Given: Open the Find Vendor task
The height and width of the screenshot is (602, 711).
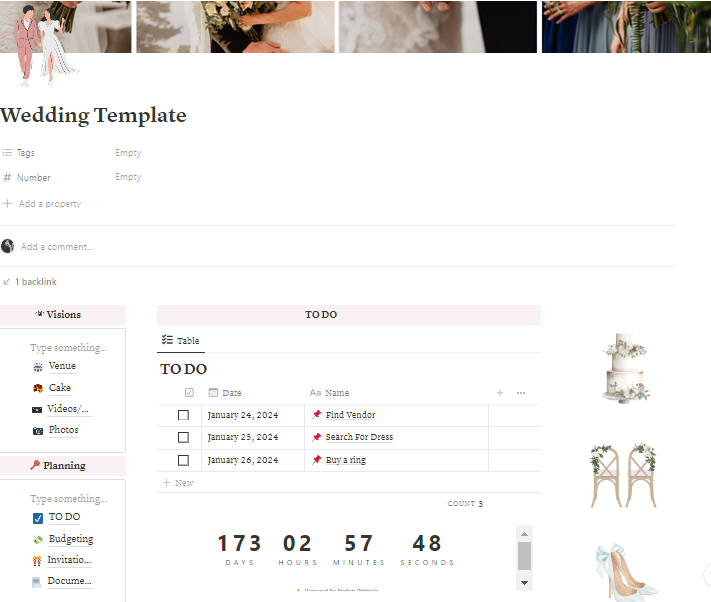Looking at the screenshot, I should [x=351, y=415].
